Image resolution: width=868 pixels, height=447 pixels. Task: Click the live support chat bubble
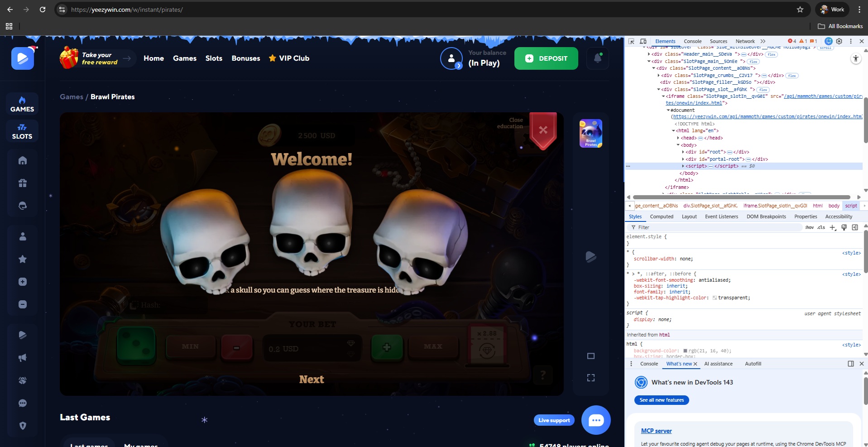click(x=595, y=420)
